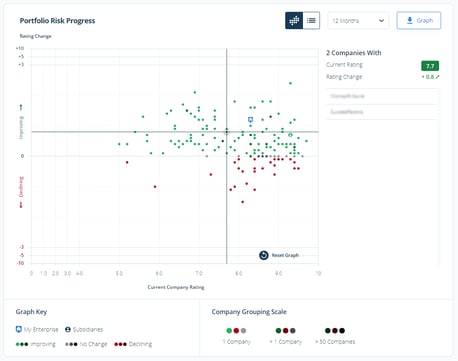The height and width of the screenshot is (361, 458).
Task: Click the green open-circle marker near rating 9.3
Action: point(290,135)
